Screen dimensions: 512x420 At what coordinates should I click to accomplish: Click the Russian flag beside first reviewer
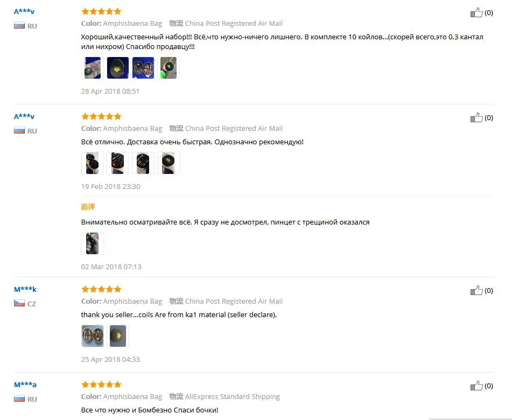click(x=19, y=26)
